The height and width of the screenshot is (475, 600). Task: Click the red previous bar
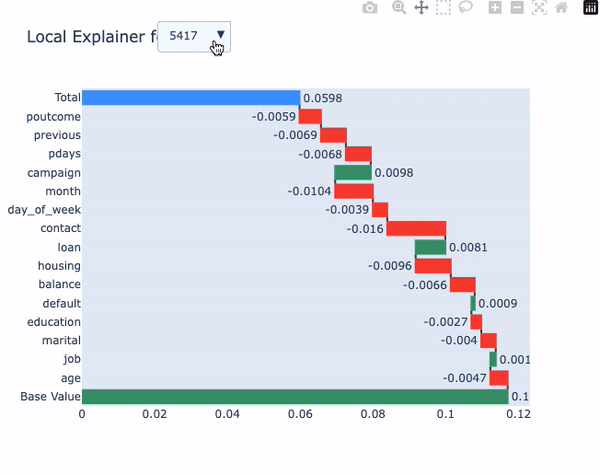334,135
